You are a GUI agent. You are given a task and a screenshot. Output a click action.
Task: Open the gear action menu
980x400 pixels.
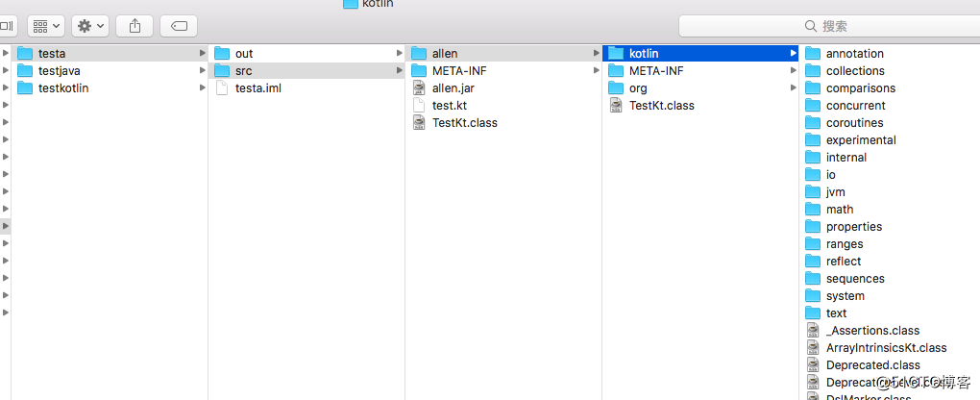(90, 26)
